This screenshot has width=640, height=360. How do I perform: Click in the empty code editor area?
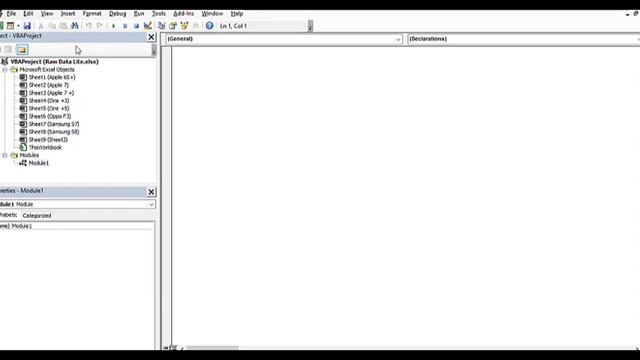pos(406,196)
